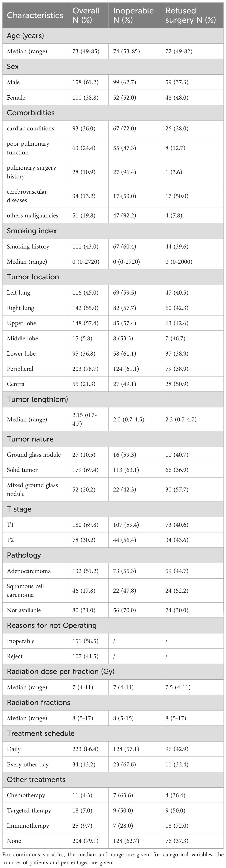Click the Characteristics column header
Screen dimensions: 226x868
[x=35, y=15]
